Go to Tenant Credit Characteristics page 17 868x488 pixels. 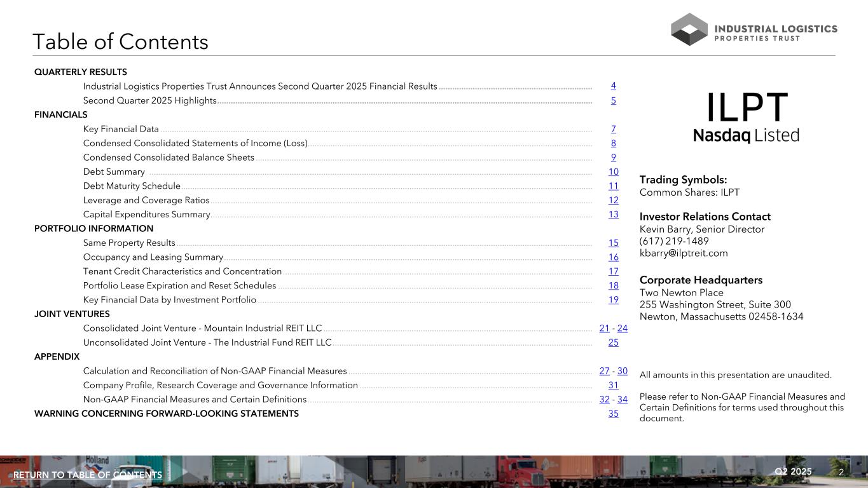point(613,271)
